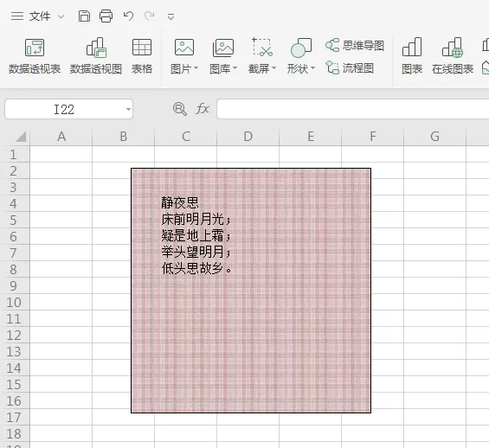
Task: Select row 5 header
Action: (x=15, y=220)
